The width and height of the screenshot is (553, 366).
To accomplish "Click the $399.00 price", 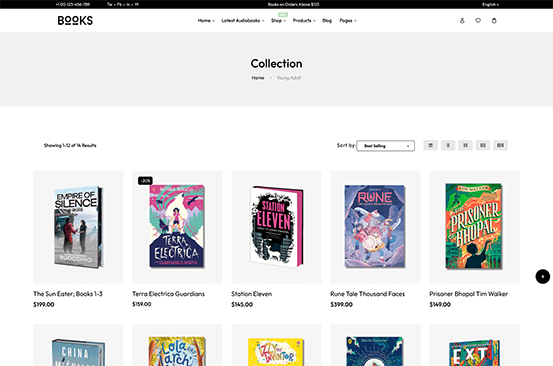I will click(341, 305).
